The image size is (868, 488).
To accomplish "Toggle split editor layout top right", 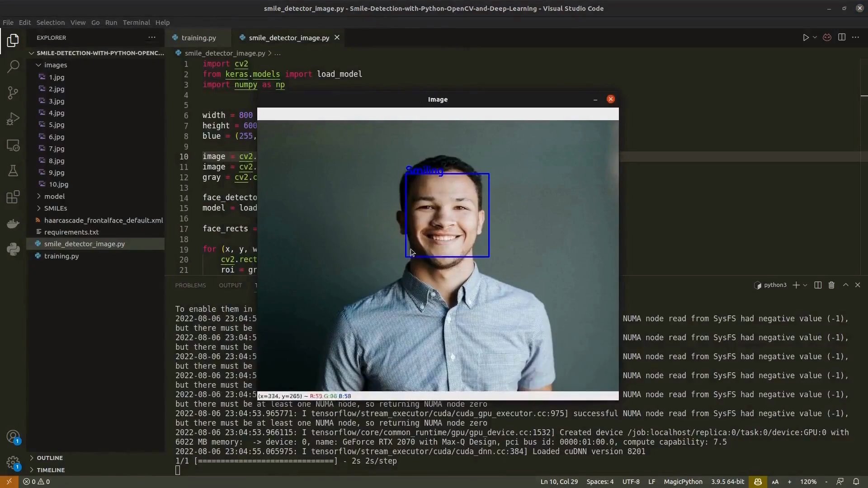I will (x=842, y=38).
